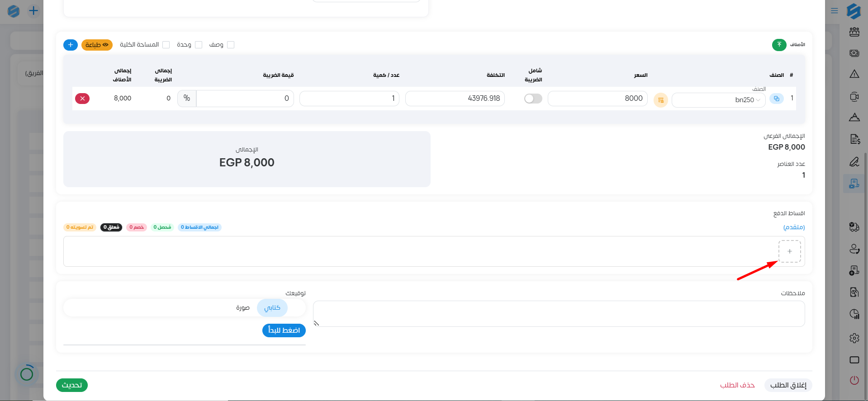
Task: Tick the وصف checkbox
Action: click(x=231, y=45)
